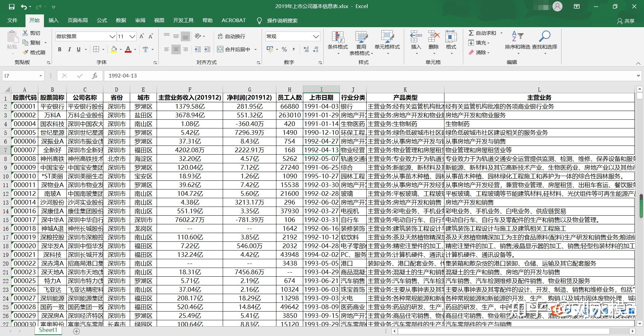Undo the last action

pos(24,6)
